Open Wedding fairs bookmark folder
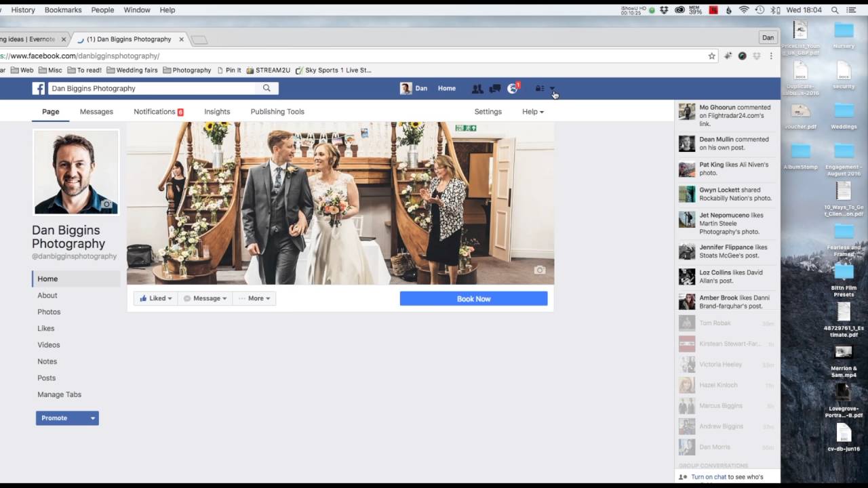868x488 pixels. pyautogui.click(x=132, y=70)
